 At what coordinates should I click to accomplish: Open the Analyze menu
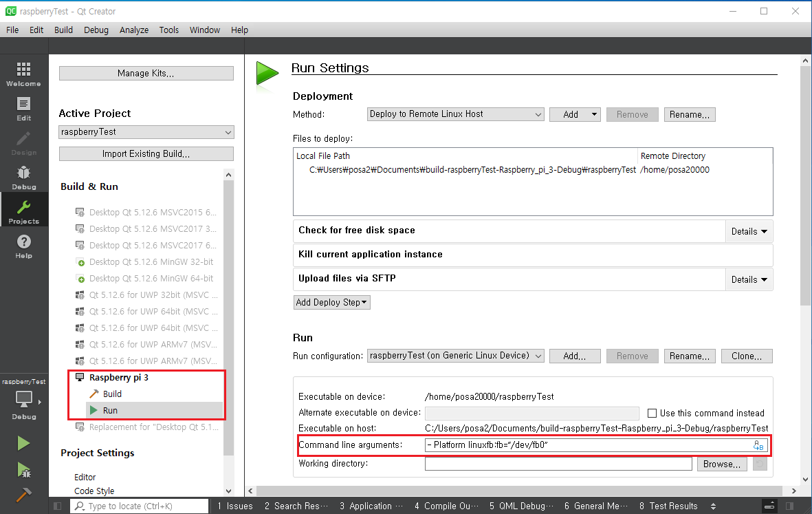point(134,30)
